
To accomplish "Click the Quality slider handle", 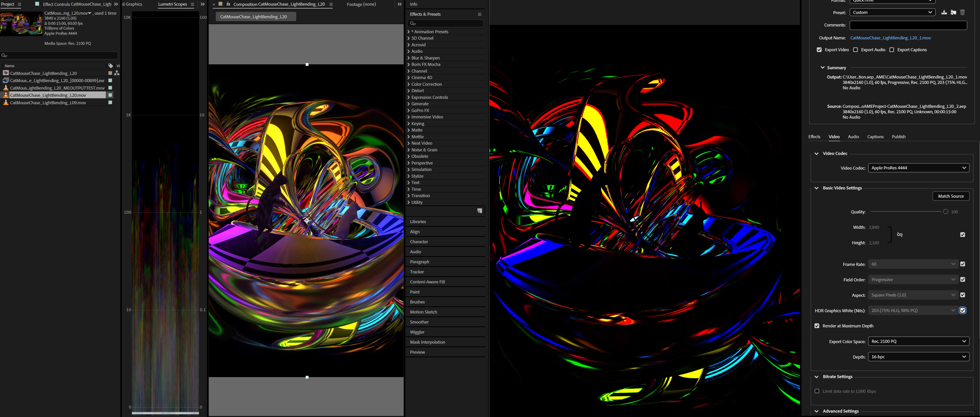I will pos(945,212).
